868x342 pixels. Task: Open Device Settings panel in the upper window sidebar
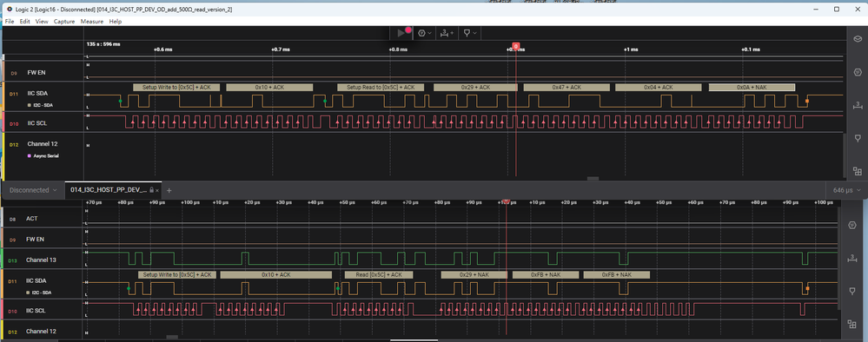pyautogui.click(x=858, y=39)
